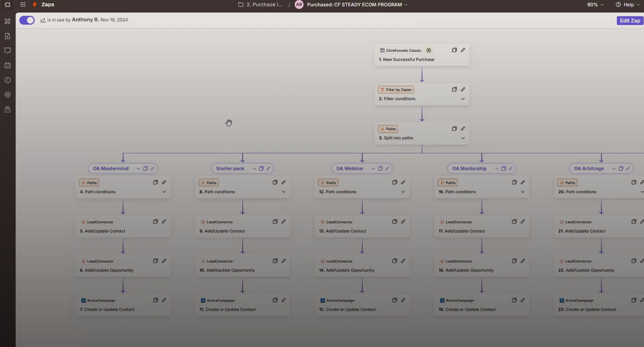
Task: Open the 80% zoom level dropdown
Action: [x=595, y=5]
